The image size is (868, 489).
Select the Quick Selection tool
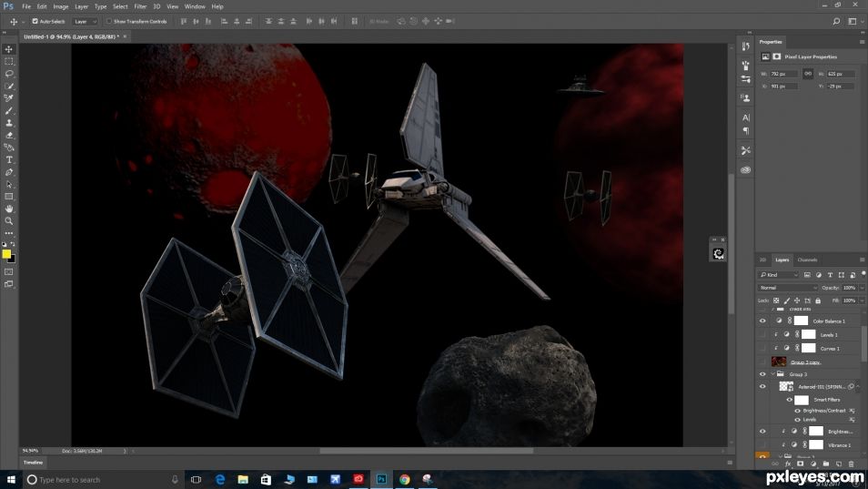click(9, 86)
